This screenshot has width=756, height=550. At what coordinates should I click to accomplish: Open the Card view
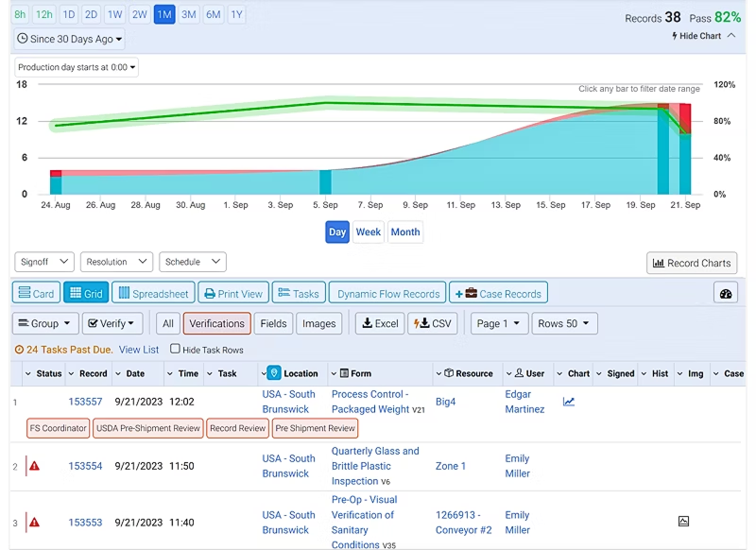click(36, 293)
